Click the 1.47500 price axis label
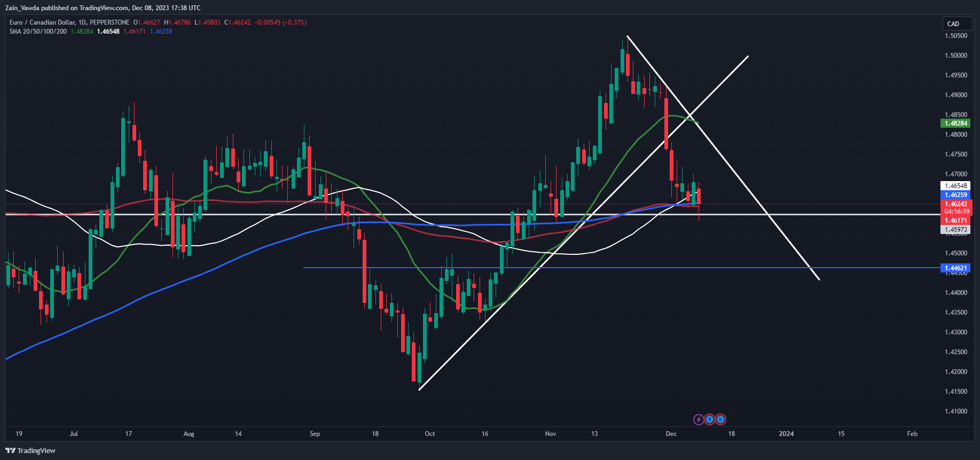Image resolution: width=980 pixels, height=460 pixels. [956, 154]
